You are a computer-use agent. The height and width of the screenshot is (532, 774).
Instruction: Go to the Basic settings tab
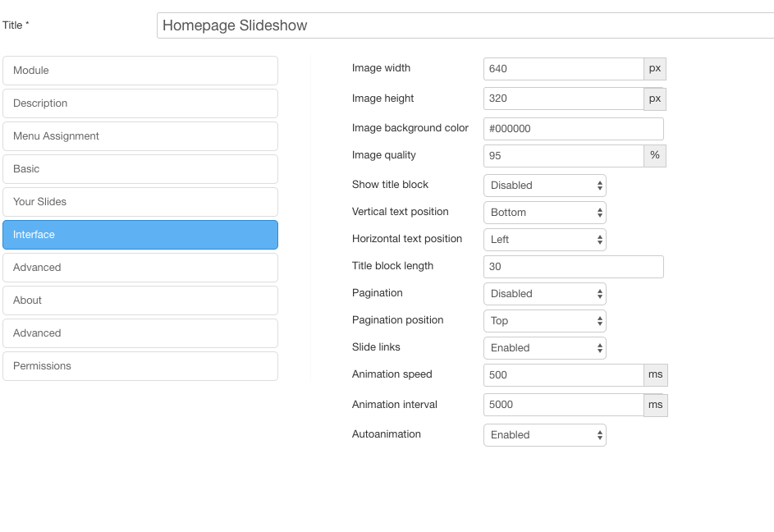click(140, 169)
